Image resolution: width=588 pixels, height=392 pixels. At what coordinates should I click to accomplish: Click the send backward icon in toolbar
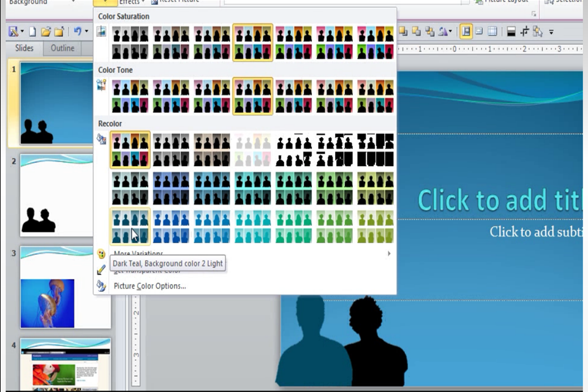(x=417, y=31)
